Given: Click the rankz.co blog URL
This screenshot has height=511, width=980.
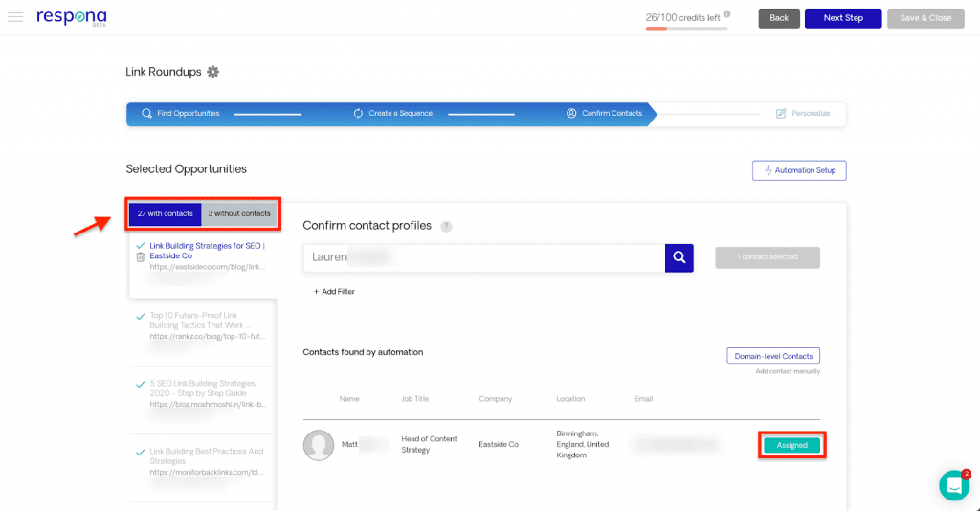Looking at the screenshot, I should click(x=208, y=336).
